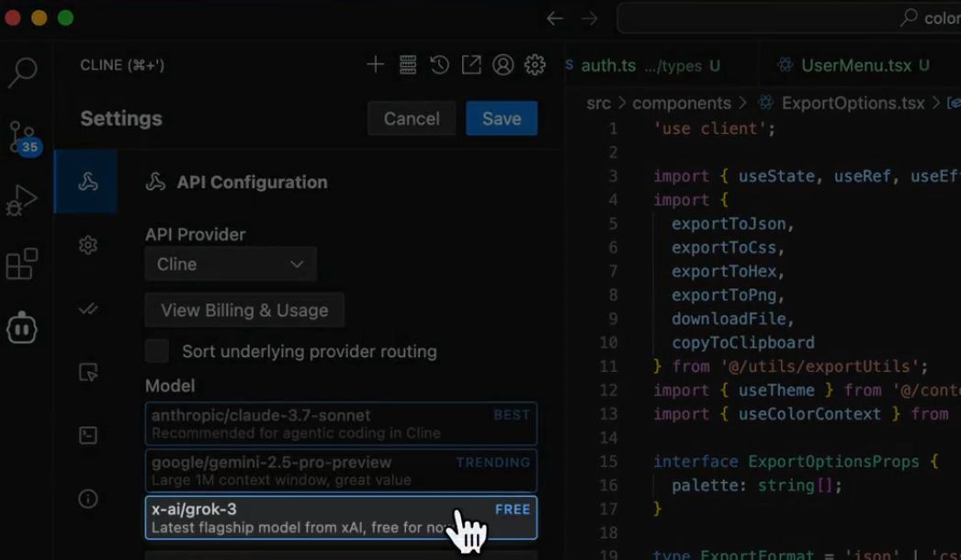Switch to the UserMenu.tsx tab
Viewport: 961px width, 560px height.
point(855,65)
